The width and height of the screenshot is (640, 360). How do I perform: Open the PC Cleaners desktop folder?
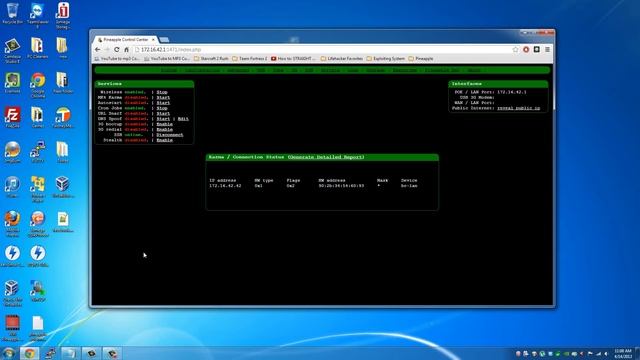coord(37,48)
